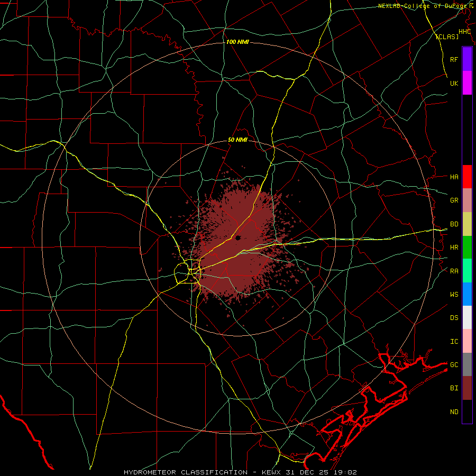Select the KEWX station identifier
The width and height of the screenshot is (476, 476).
tap(272, 472)
